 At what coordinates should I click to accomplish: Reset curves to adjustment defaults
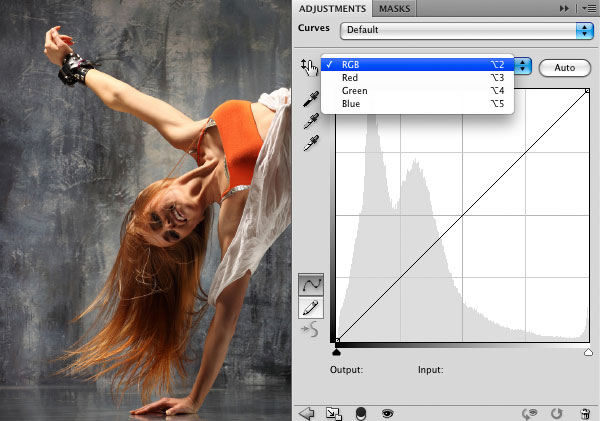(x=557, y=413)
